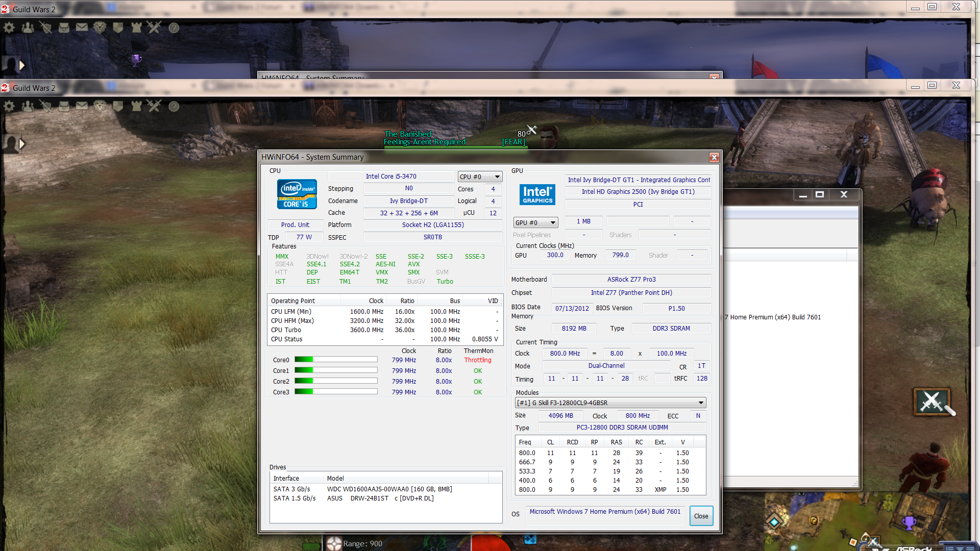Click the Prod. Unit button

point(295,225)
